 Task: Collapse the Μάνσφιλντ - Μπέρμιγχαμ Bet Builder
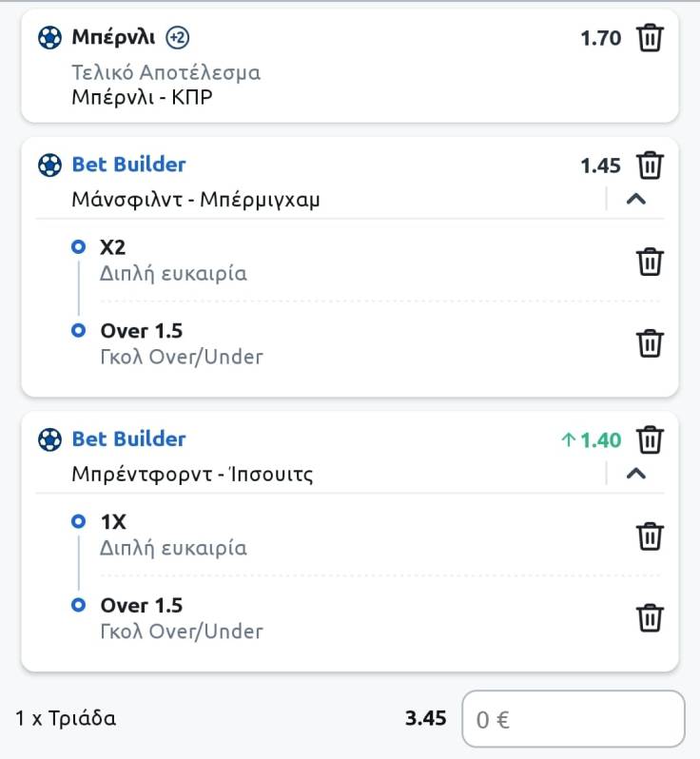636,200
